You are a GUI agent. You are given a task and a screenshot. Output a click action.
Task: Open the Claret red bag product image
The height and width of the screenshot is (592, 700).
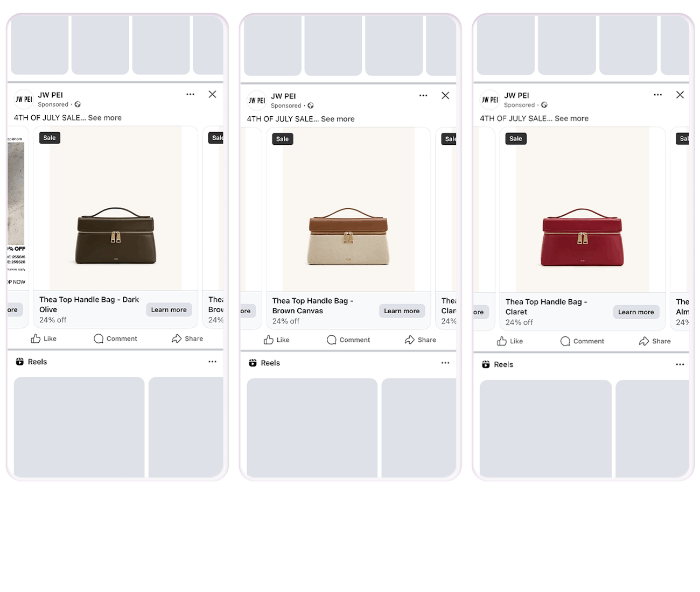(x=583, y=210)
